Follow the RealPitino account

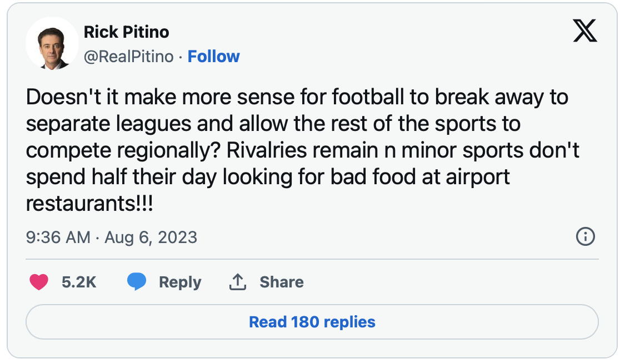point(213,57)
